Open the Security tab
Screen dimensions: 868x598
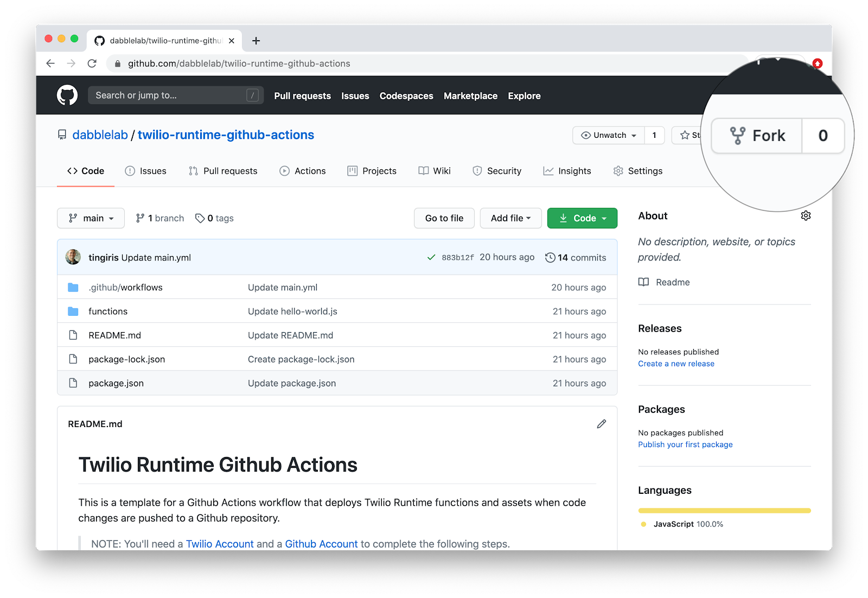point(497,171)
